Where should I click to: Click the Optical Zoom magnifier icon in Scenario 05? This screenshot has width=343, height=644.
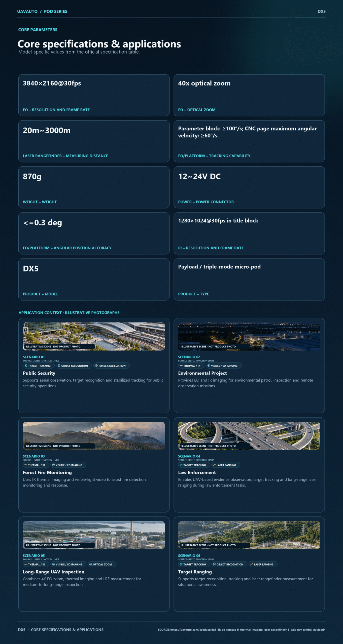click(x=91, y=565)
